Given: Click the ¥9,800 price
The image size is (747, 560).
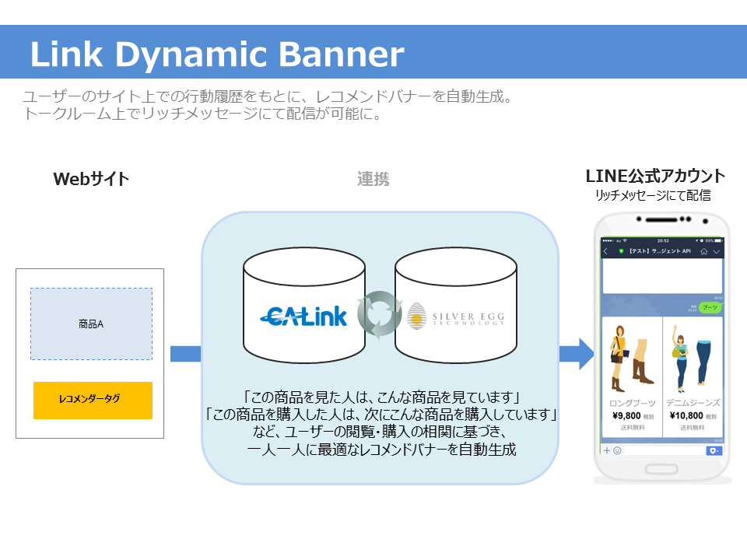Looking at the screenshot, I should click(626, 415).
